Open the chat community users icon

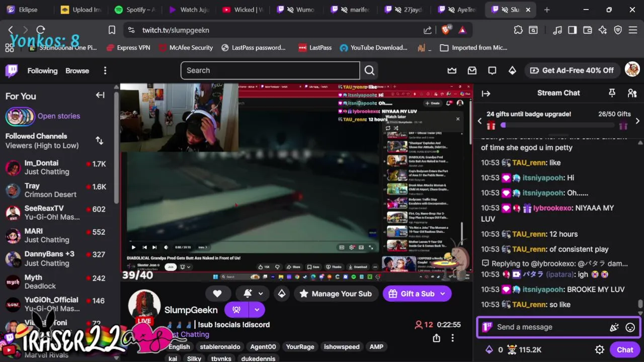pos(632,93)
